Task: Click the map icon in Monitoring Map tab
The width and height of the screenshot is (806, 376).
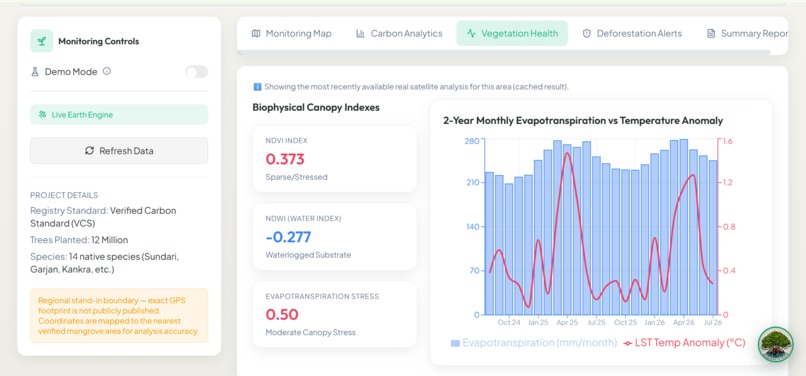Action: pyautogui.click(x=256, y=33)
